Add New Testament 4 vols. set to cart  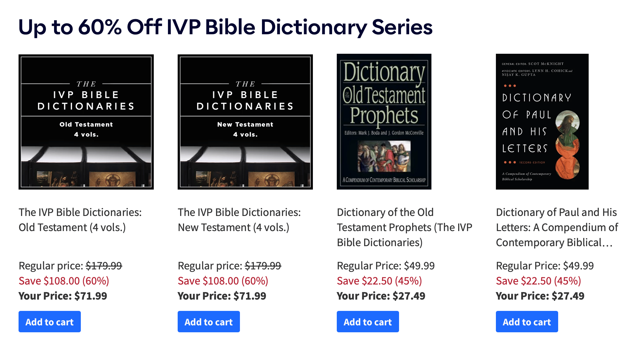pyautogui.click(x=209, y=322)
